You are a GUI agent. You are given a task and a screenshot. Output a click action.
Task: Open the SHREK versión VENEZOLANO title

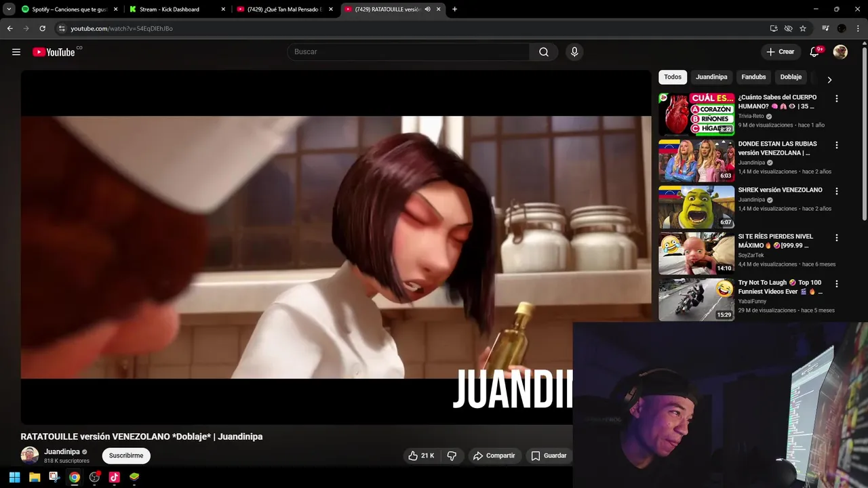click(780, 190)
